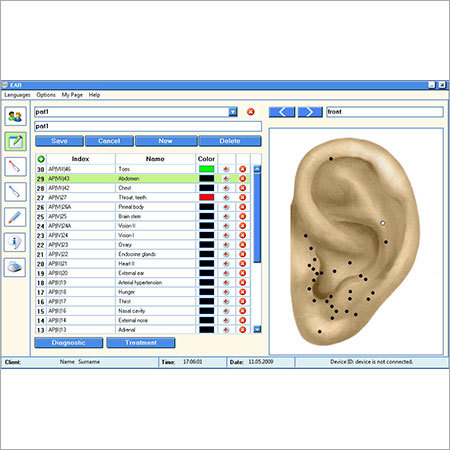Expand the pat1 dropdown arrow
The image size is (450, 450).
[x=233, y=112]
